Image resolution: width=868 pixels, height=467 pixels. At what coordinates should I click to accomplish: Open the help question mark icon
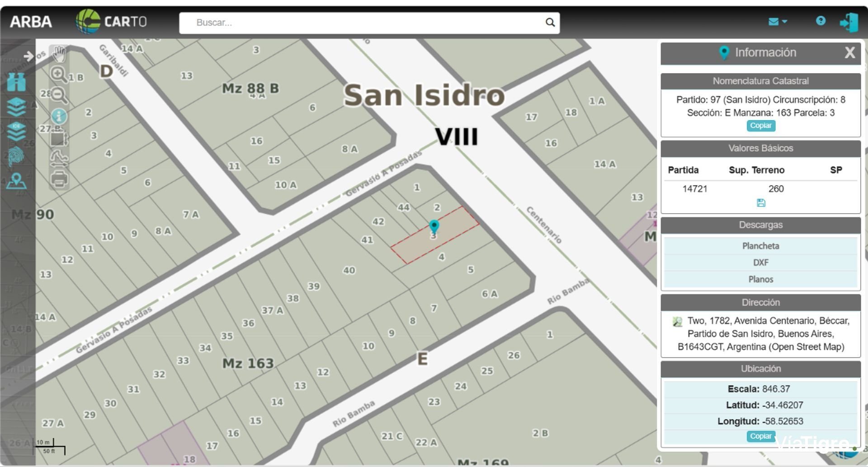click(x=821, y=21)
